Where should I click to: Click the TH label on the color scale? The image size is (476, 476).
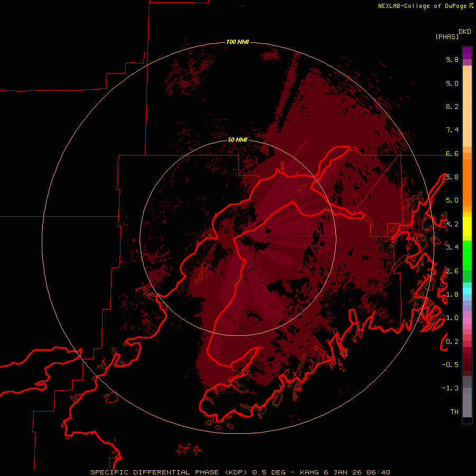pos(454,412)
